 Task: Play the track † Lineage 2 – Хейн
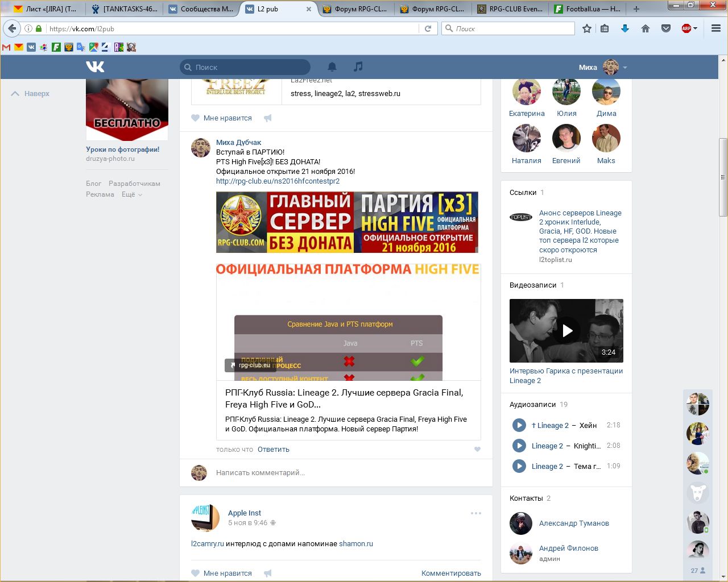tap(519, 425)
